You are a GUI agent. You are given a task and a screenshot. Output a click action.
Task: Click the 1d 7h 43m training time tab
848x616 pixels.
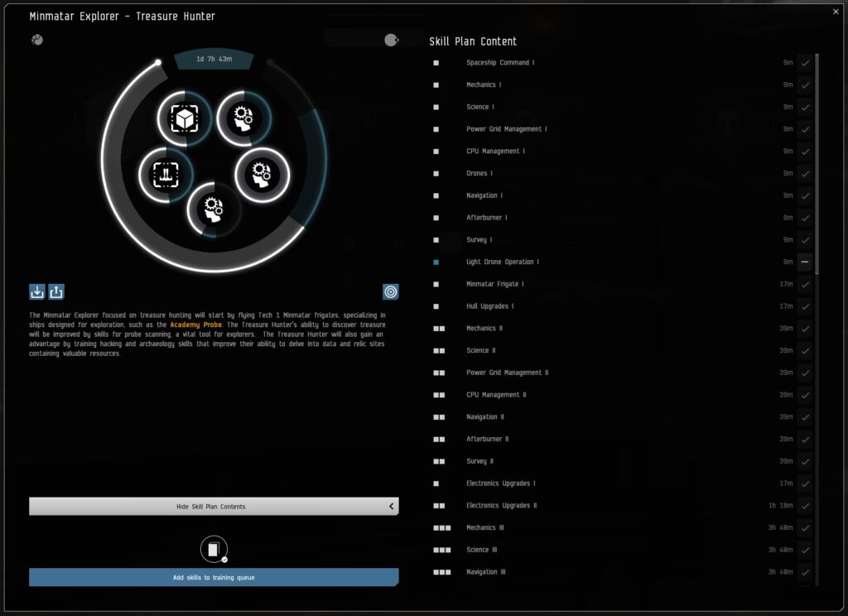(214, 60)
